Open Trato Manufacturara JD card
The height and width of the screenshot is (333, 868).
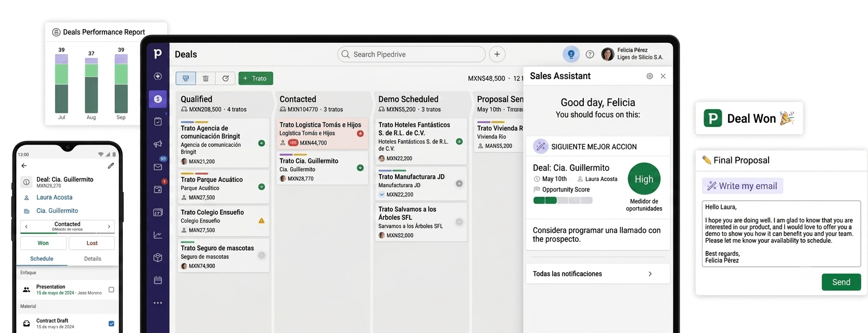[x=421, y=184]
